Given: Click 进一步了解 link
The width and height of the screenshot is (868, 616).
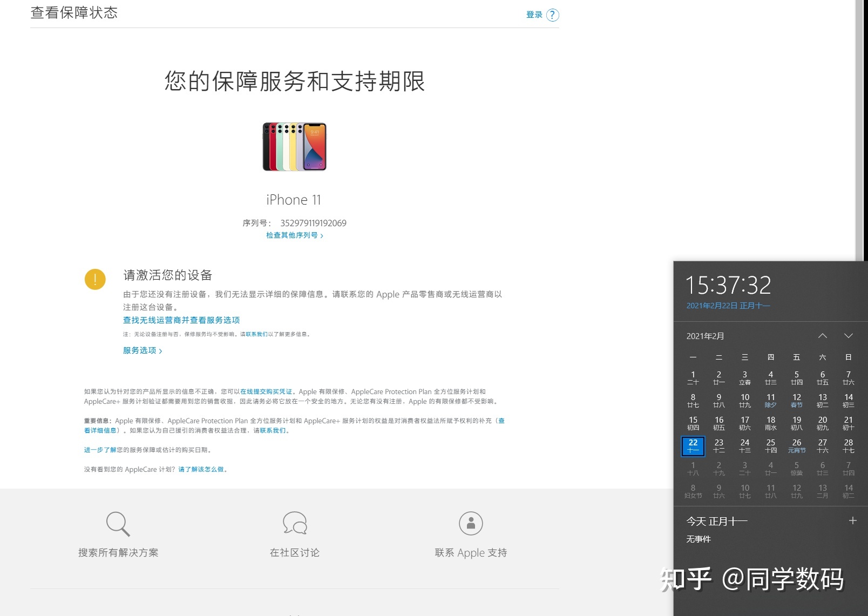Looking at the screenshot, I should point(100,450).
